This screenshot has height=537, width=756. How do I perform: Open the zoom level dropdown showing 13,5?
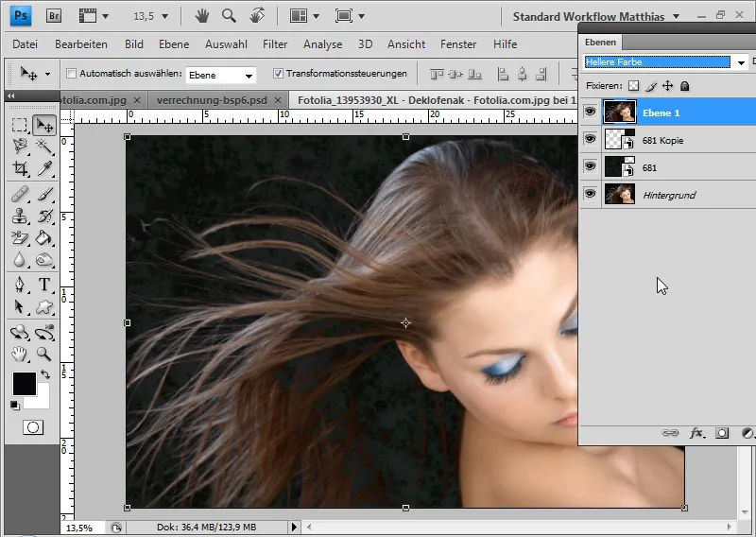click(x=164, y=16)
